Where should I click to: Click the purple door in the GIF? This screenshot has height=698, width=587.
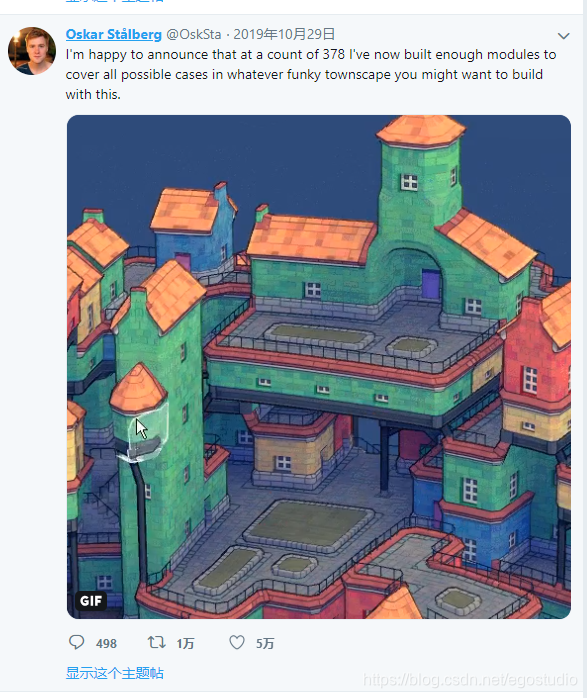430,284
